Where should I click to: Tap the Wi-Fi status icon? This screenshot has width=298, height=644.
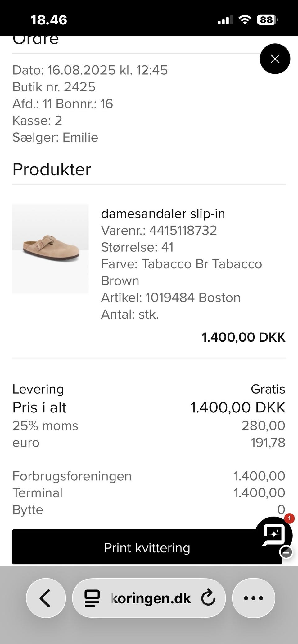(245, 20)
